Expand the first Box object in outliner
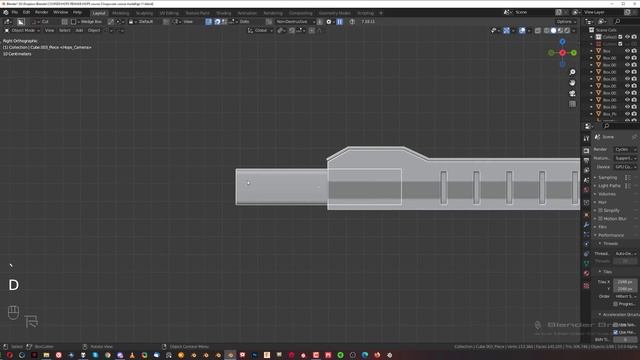Viewport: 640px width, 360px height. [x=591, y=51]
